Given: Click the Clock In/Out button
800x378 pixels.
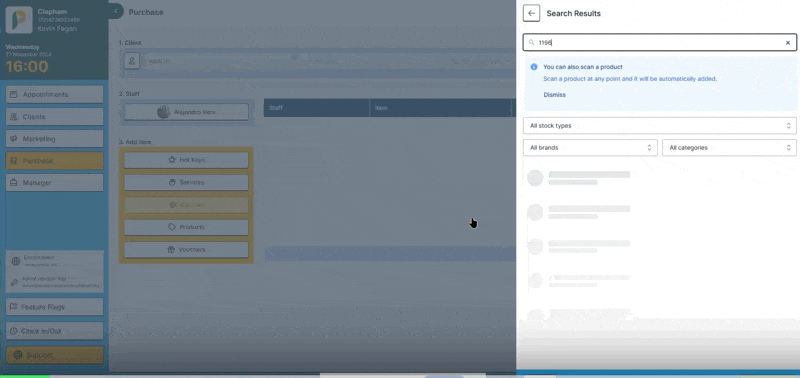Looking at the screenshot, I should (x=55, y=331).
